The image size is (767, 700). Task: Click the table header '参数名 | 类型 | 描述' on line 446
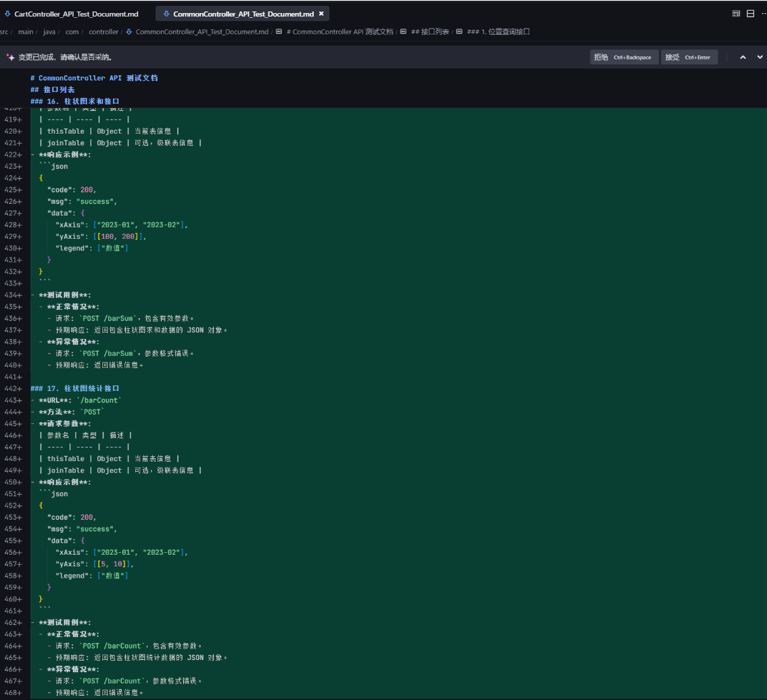86,435
